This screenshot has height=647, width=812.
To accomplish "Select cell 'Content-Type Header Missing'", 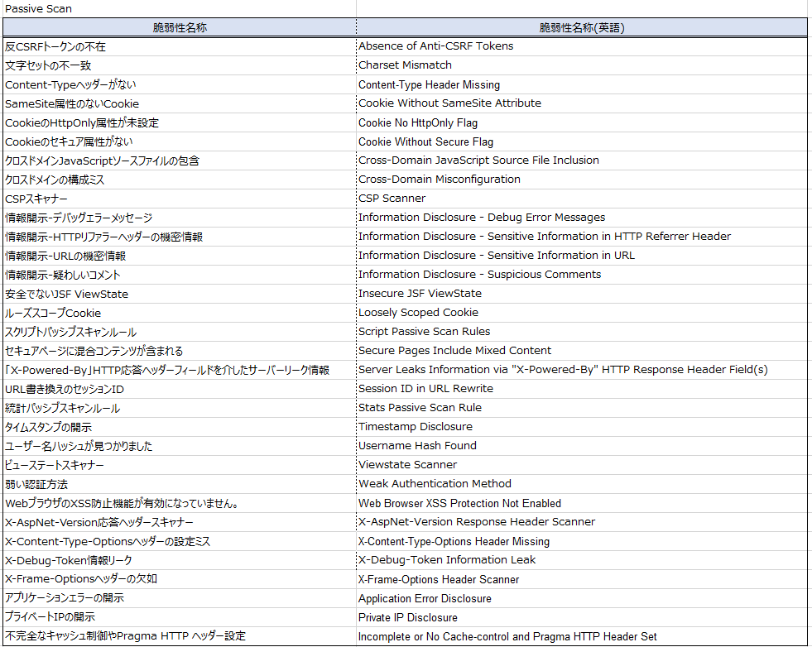I will click(582, 85).
